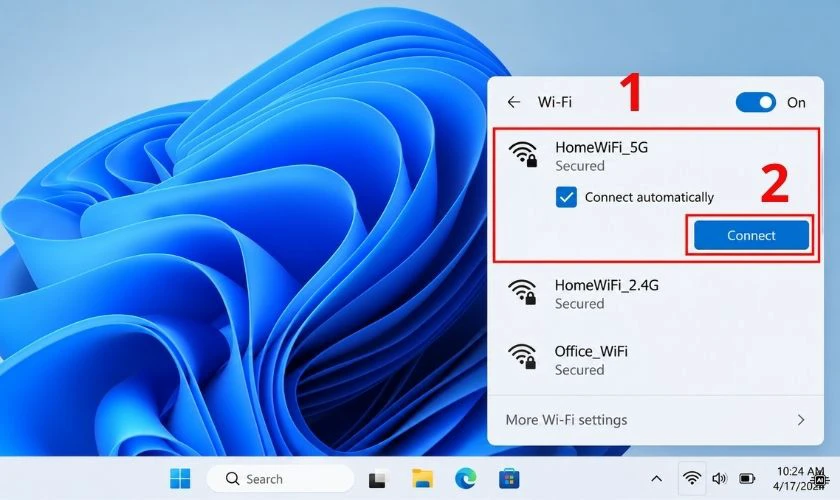Select the HomeWiFi_5G network name
840x500 pixels.
point(601,147)
